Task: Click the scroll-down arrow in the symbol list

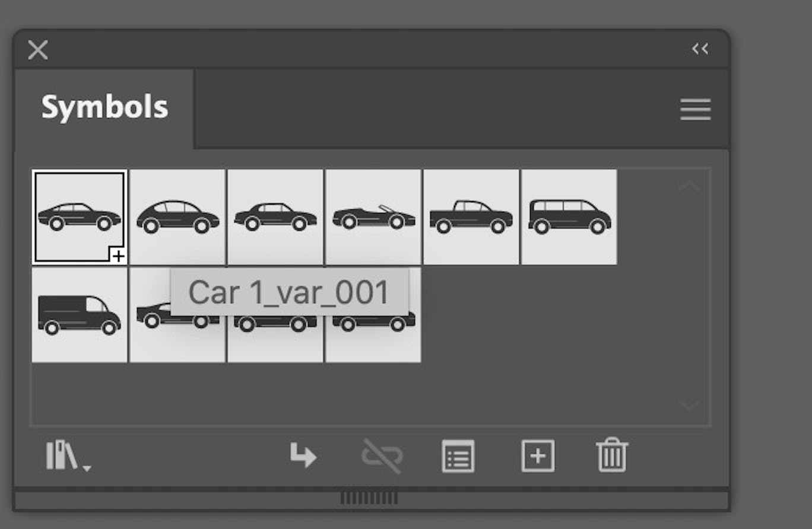Action: click(689, 406)
